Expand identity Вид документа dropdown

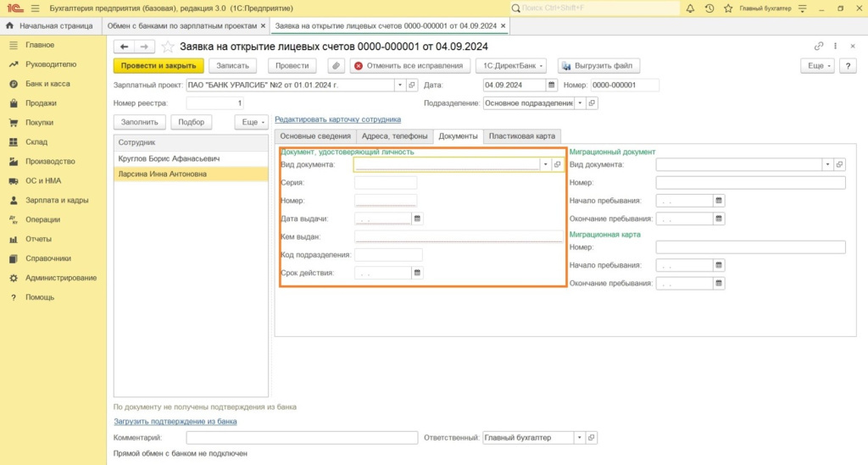coord(545,164)
